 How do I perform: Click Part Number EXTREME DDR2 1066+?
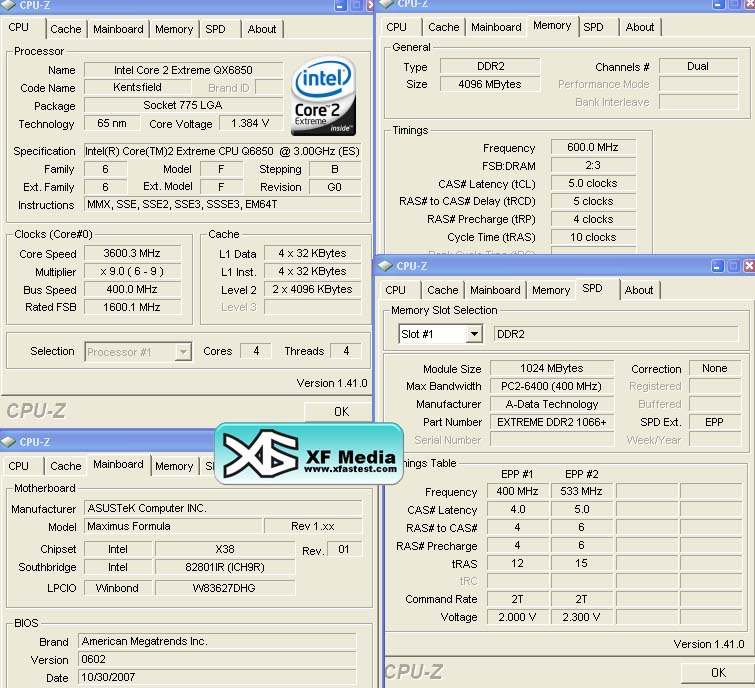pyautogui.click(x=552, y=422)
